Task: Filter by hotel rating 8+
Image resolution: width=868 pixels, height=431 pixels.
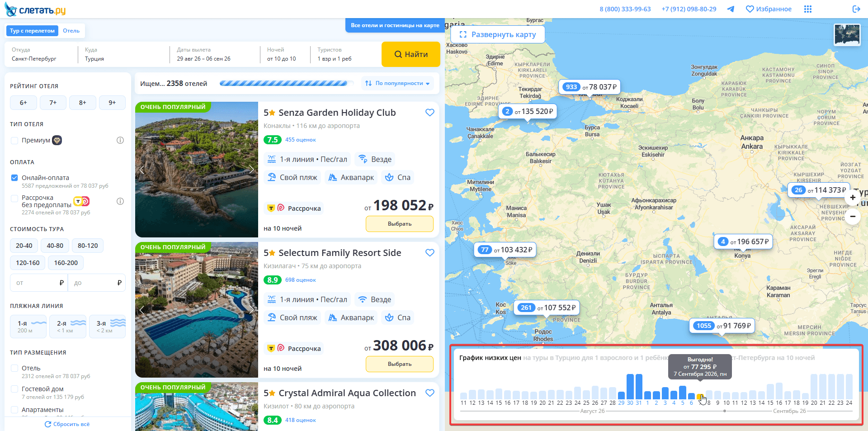Action: pos(83,103)
